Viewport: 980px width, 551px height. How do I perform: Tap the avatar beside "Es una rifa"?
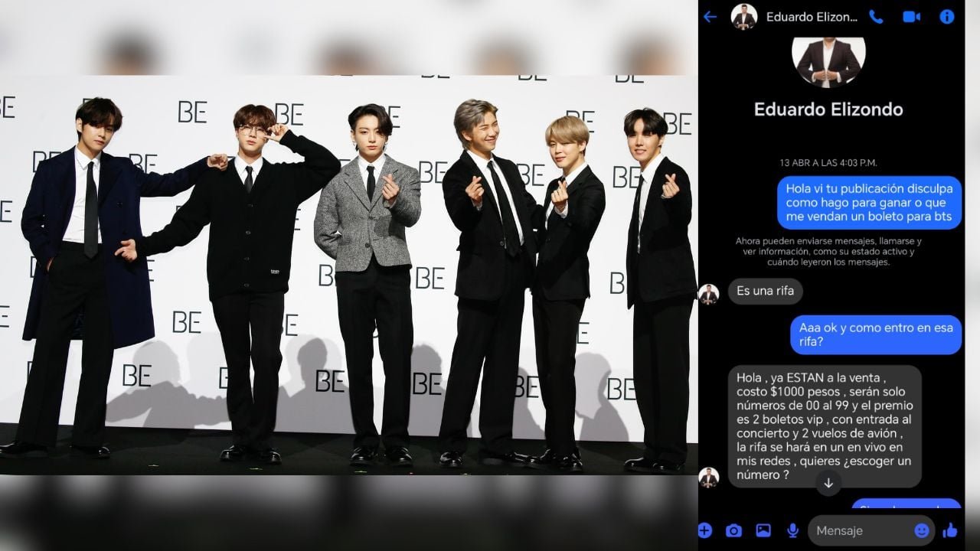[x=709, y=294]
